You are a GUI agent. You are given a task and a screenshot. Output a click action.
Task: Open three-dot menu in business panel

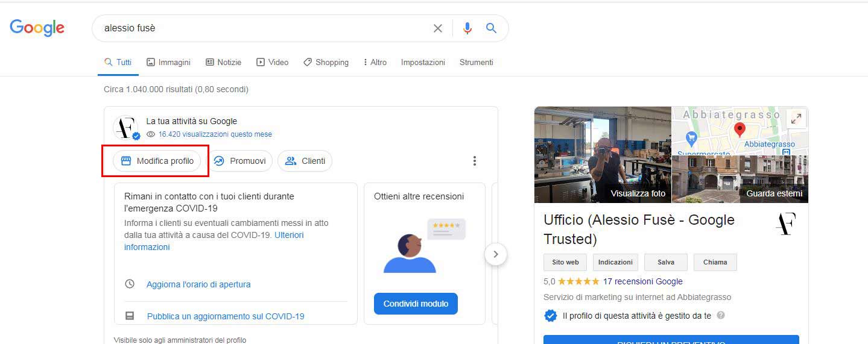475,161
